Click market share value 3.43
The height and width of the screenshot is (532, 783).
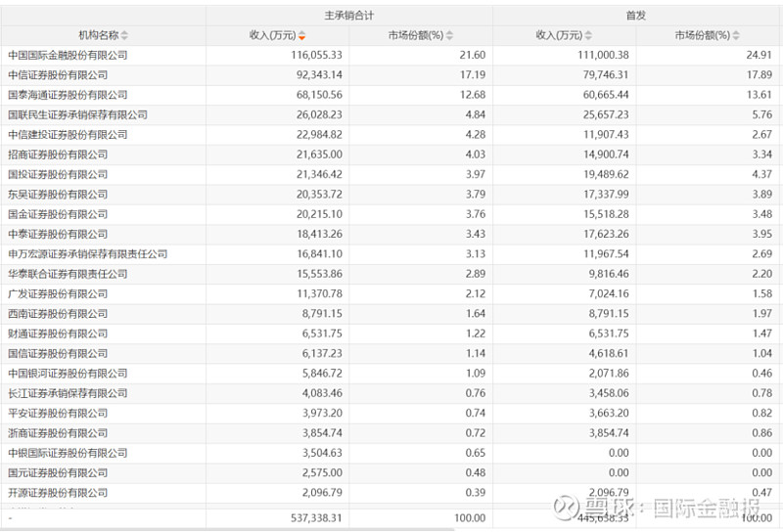pos(476,234)
